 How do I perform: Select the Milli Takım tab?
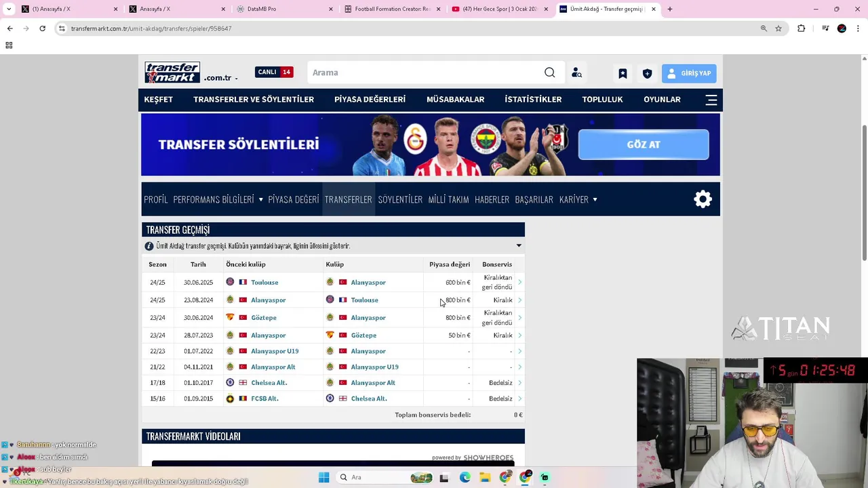click(448, 199)
